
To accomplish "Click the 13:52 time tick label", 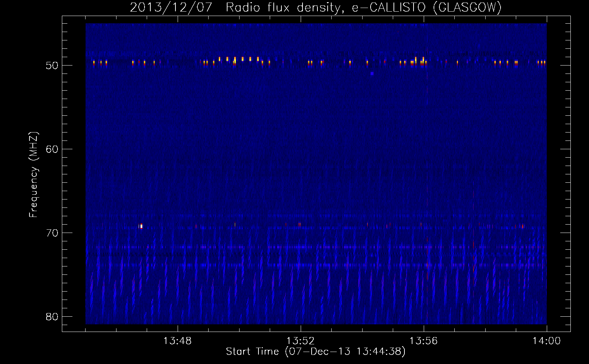I will coord(300,341).
